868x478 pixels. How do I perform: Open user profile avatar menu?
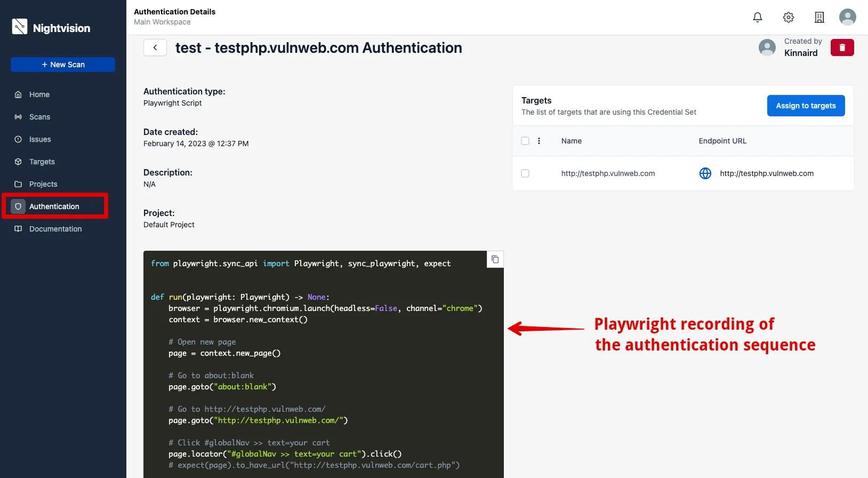pyautogui.click(x=848, y=17)
